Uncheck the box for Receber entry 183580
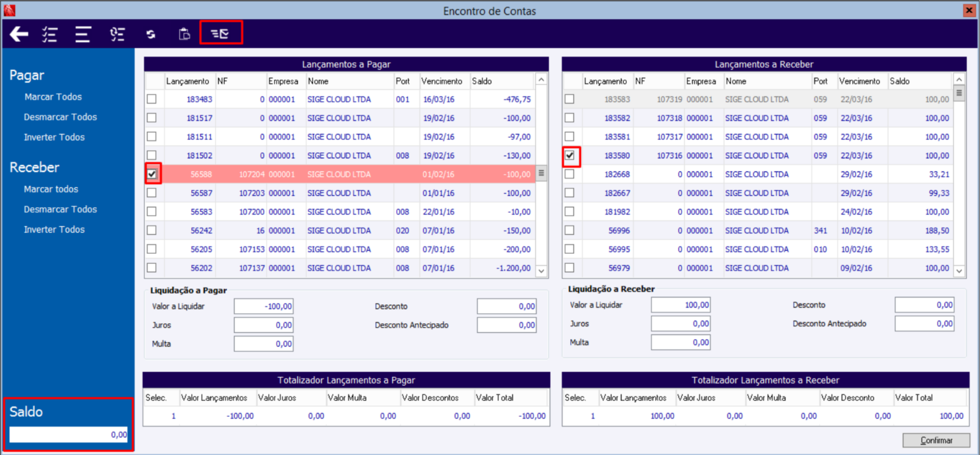 tap(570, 156)
